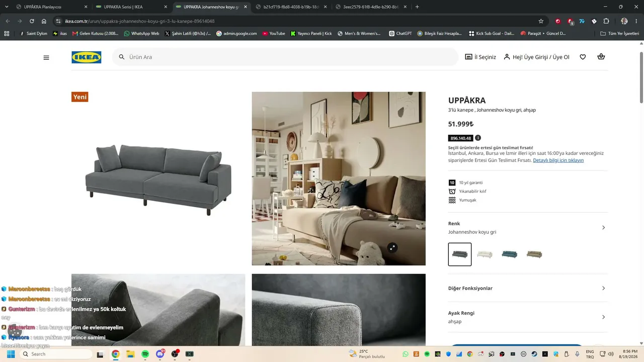Open the Yayıncı Paneli | Kick bookmark
This screenshot has width=644, height=362.
[311, 34]
